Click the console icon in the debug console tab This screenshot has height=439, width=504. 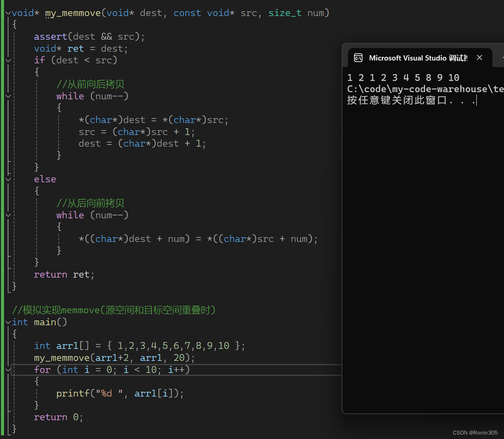358,58
